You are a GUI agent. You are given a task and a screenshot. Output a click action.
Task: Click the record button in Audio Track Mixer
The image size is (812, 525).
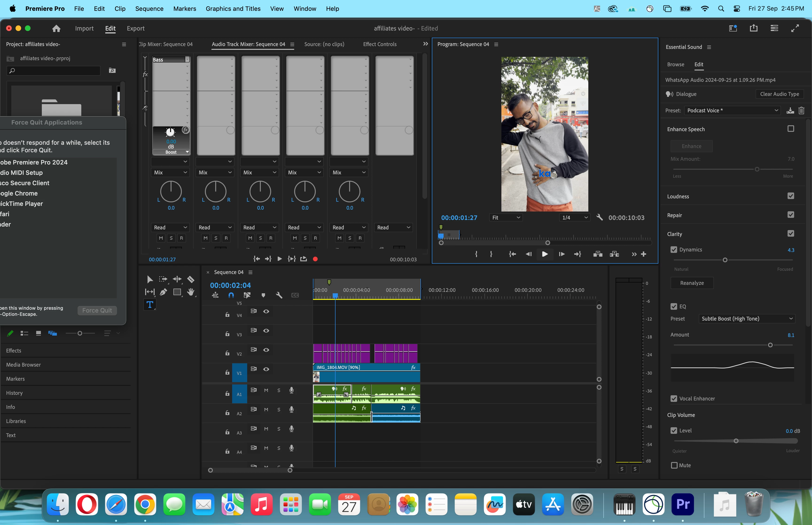coord(315,259)
